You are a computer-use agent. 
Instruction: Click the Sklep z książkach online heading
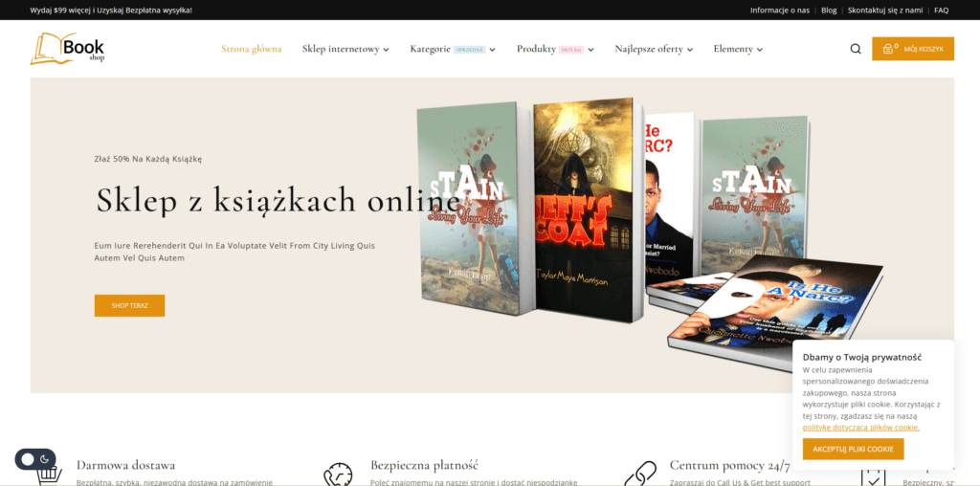(278, 199)
